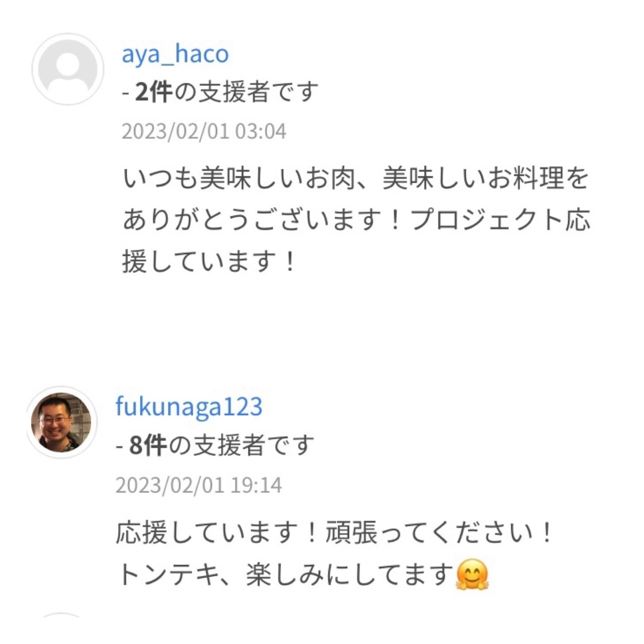Click aya_haco's default profile avatar

coord(68,69)
